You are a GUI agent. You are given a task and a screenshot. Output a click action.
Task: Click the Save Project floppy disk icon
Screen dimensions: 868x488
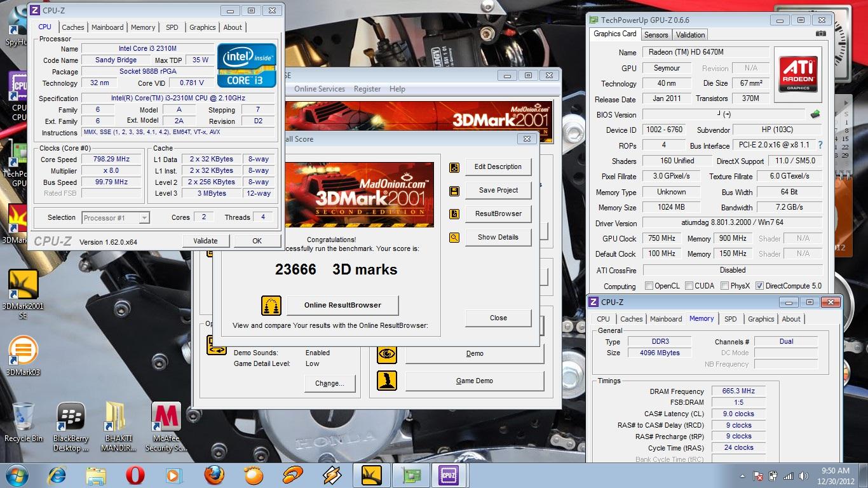pos(454,191)
